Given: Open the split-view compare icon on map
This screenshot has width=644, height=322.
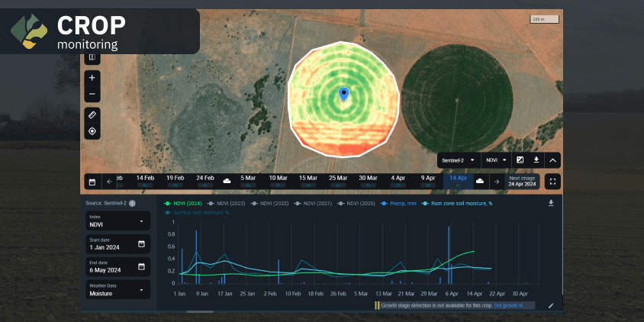Looking at the screenshot, I should [x=92, y=57].
